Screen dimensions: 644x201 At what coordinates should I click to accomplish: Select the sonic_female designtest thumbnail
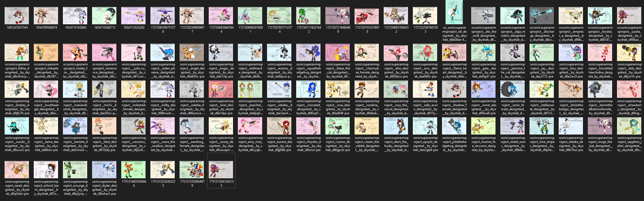click(x=513, y=89)
